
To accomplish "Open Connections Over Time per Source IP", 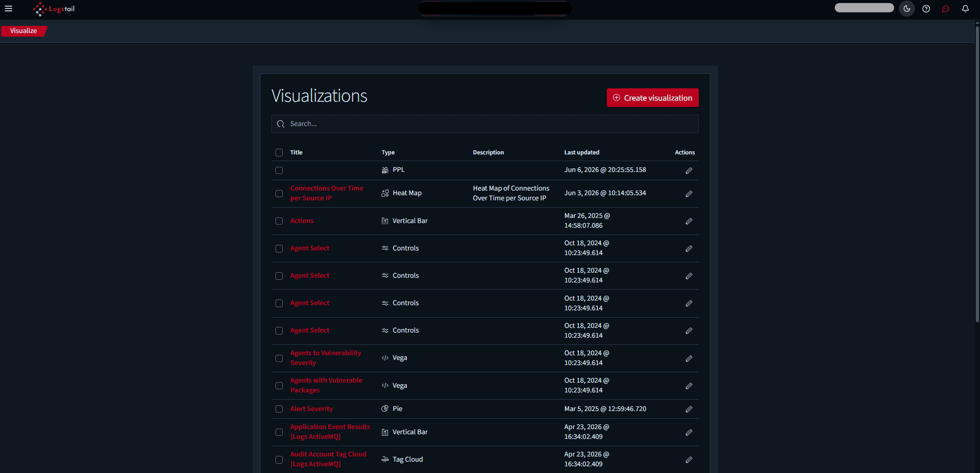I will pos(327,193).
